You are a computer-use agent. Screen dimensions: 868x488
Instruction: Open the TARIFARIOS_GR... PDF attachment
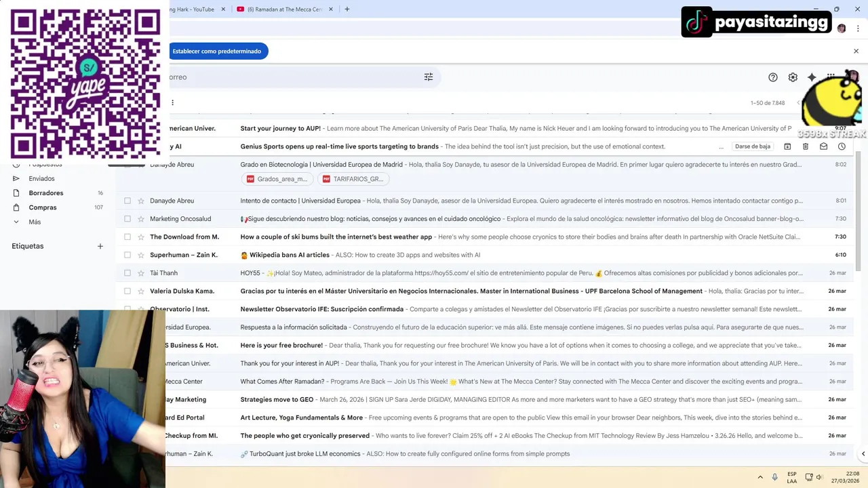[353, 179]
